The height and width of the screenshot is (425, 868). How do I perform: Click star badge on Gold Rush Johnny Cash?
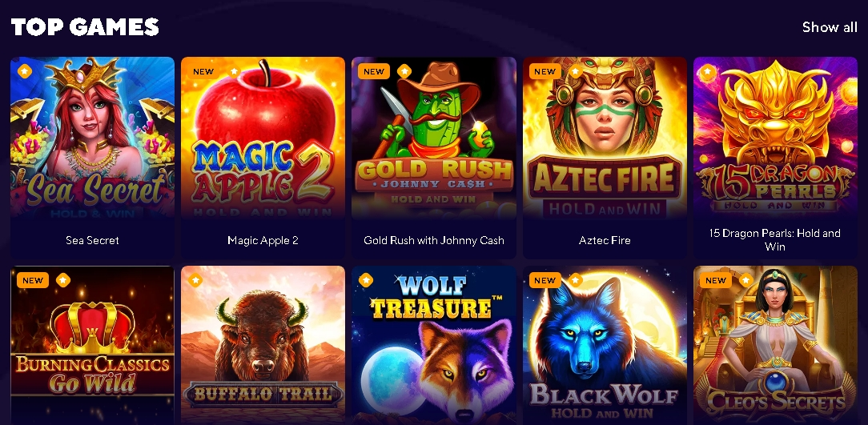click(404, 71)
